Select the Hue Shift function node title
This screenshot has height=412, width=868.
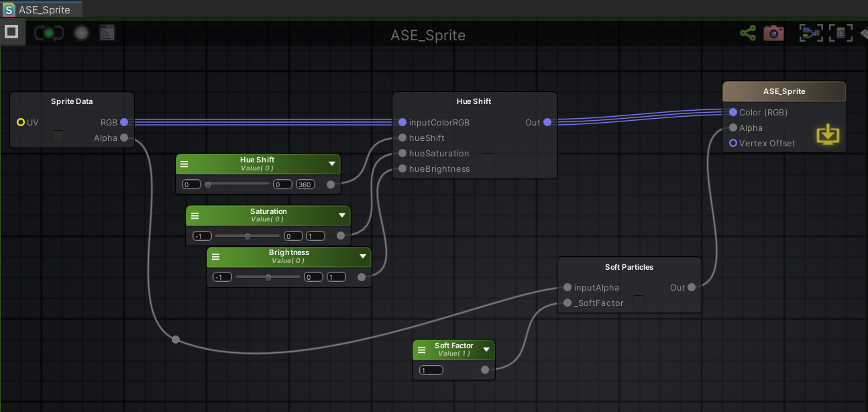pyautogui.click(x=474, y=101)
